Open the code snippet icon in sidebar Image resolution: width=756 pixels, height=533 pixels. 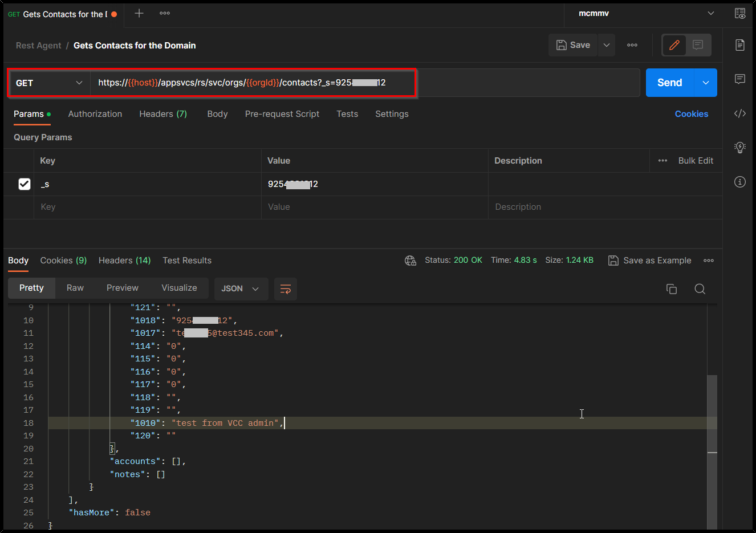[740, 113]
